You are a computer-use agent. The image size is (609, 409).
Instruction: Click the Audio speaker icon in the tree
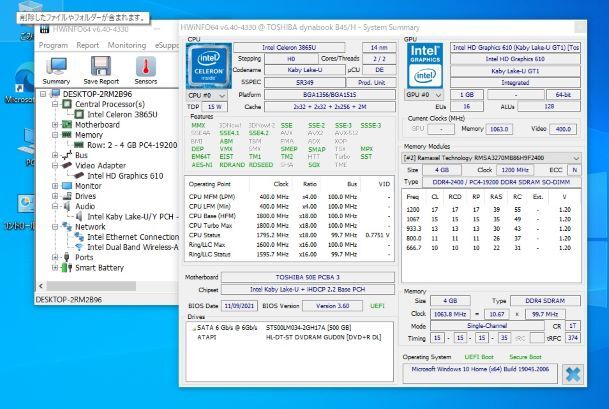click(67, 206)
